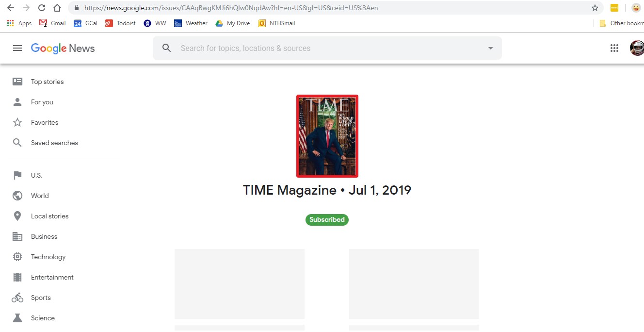Open the NTHSmail bookmark

(x=276, y=23)
